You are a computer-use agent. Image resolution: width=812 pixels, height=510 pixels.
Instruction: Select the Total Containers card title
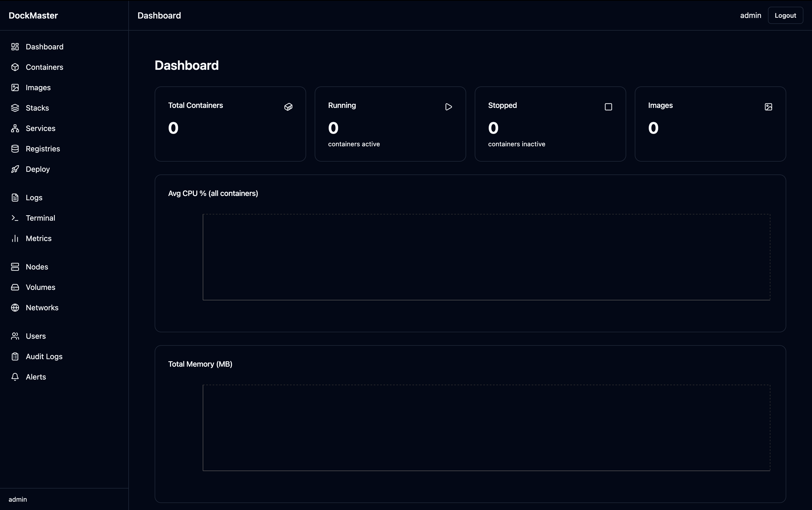pos(195,105)
